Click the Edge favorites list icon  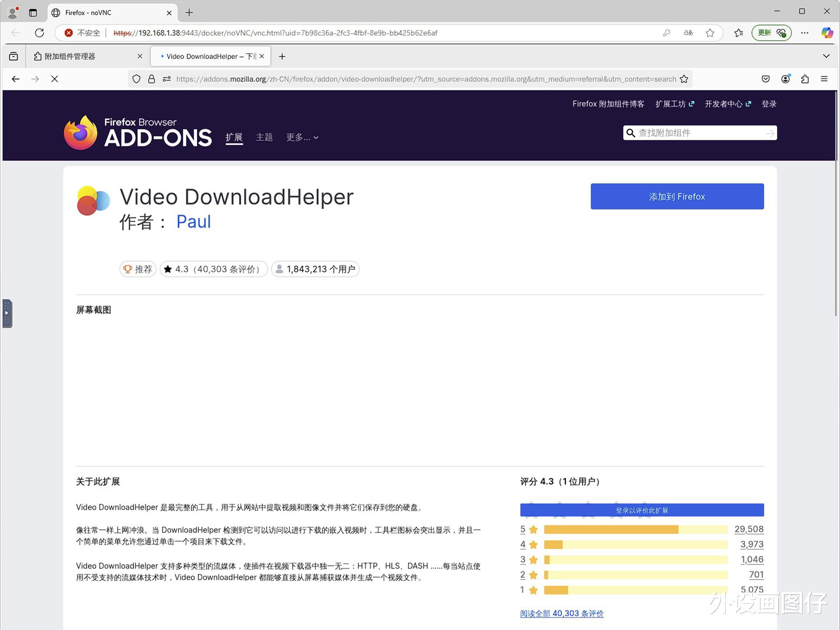point(738,33)
